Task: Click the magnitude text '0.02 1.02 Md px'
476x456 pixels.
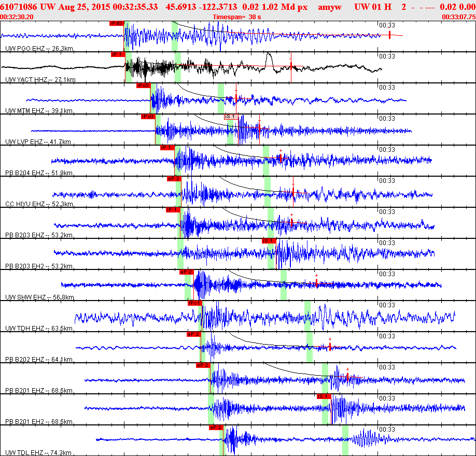Action: tap(275, 7)
